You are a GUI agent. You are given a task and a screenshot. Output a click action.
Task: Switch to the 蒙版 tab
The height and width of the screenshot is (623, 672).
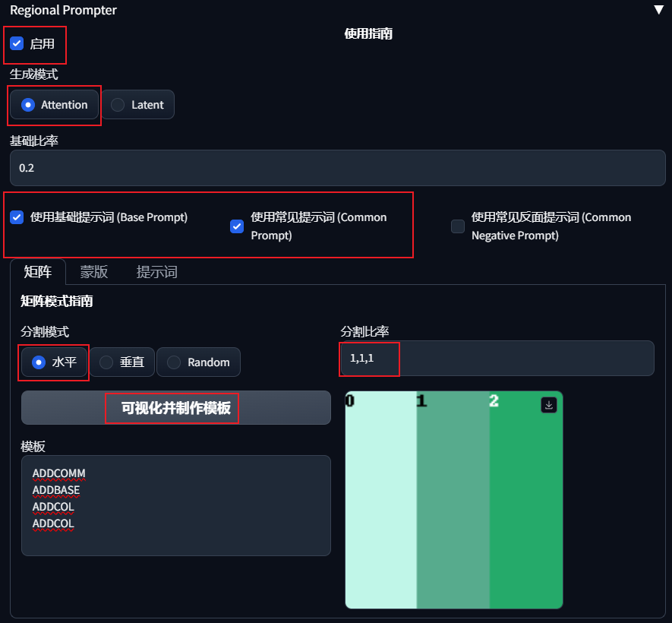point(93,271)
